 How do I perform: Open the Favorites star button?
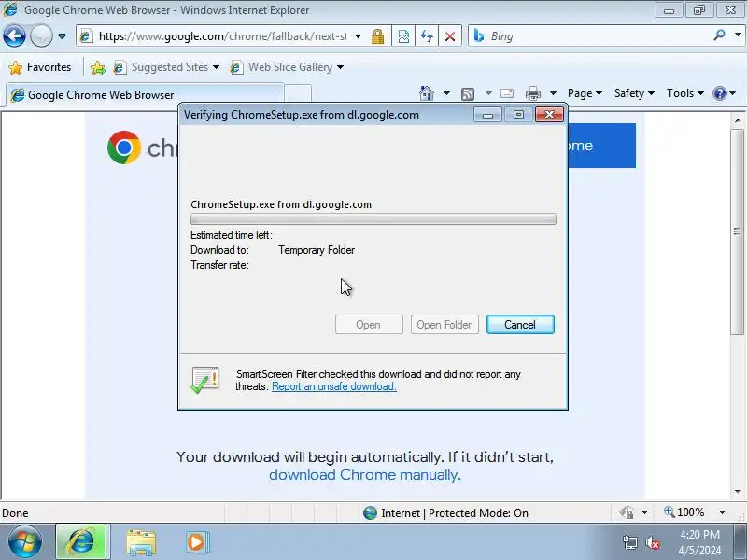click(40, 67)
